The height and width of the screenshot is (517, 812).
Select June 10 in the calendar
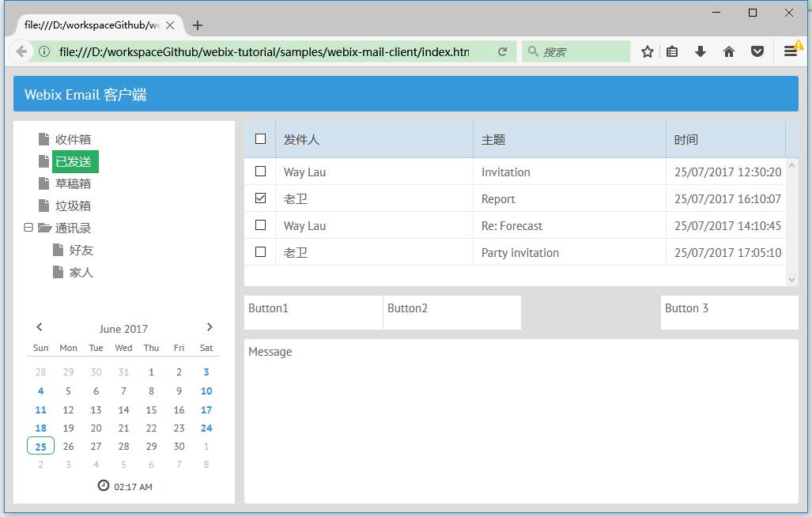(x=206, y=391)
